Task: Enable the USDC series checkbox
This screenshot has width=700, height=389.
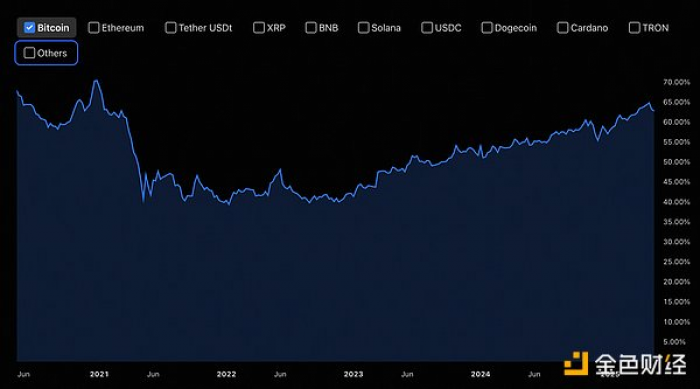Action: point(427,28)
